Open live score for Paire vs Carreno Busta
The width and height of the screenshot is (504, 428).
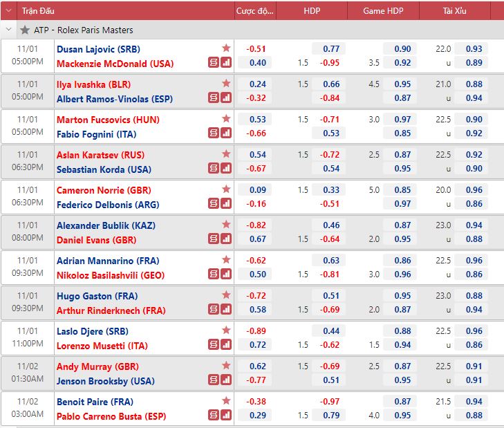tap(214, 415)
